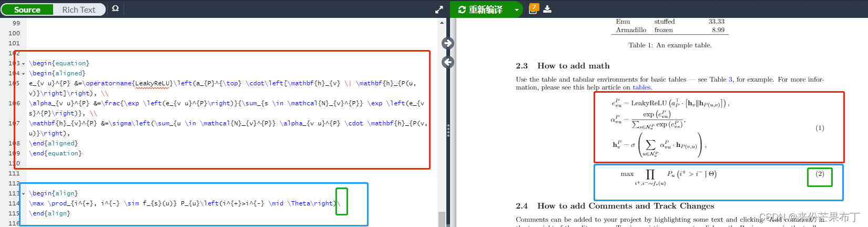This screenshot has height=227, width=868.
Task: Follow the Table '3' reference link in the PDF
Action: (x=730, y=80)
